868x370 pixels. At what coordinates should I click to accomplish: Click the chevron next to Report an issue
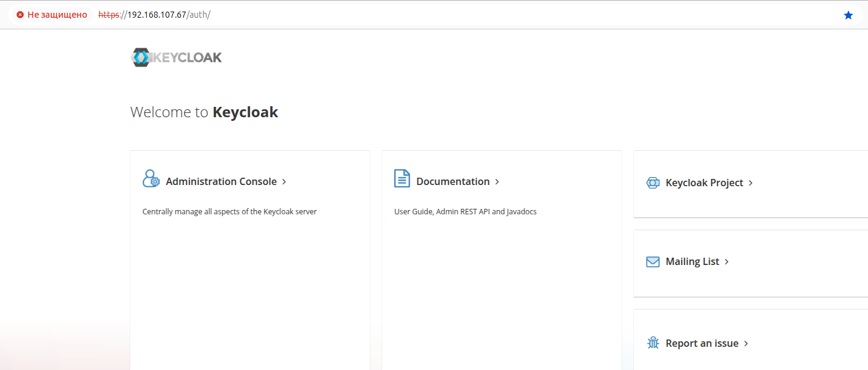[x=746, y=344]
